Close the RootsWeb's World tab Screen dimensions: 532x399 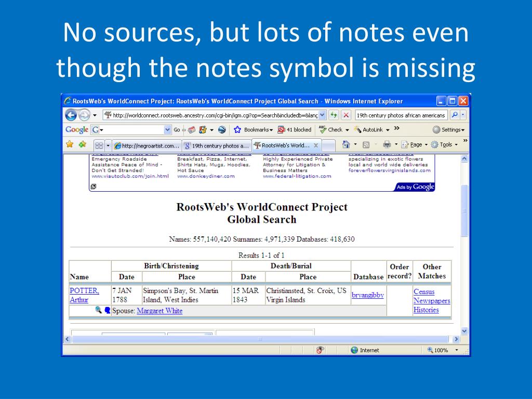pos(316,145)
